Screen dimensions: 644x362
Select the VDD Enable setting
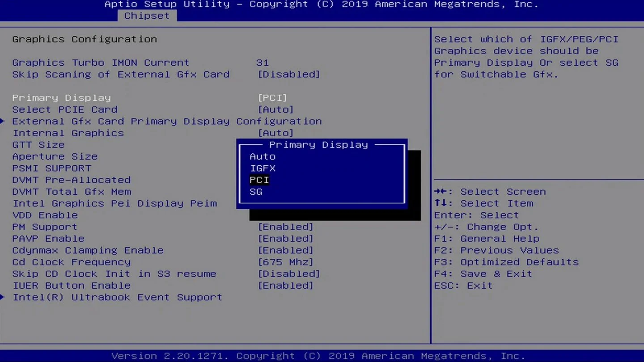pos(45,215)
